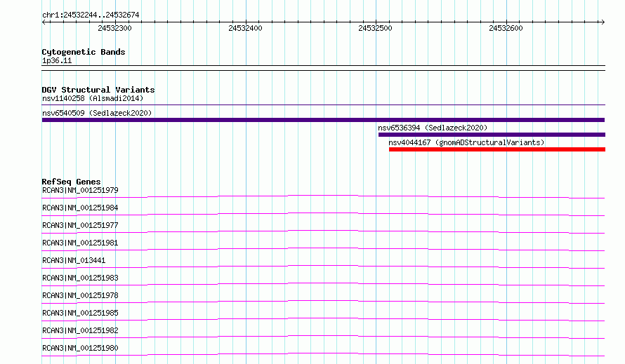Open transcript RCAN3|NM_001251977

tap(80, 225)
